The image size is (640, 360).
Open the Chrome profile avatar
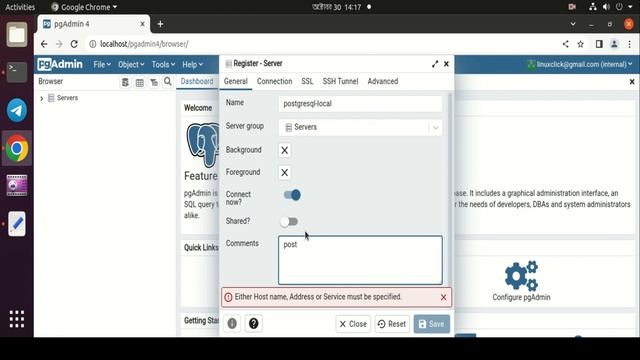[614, 44]
